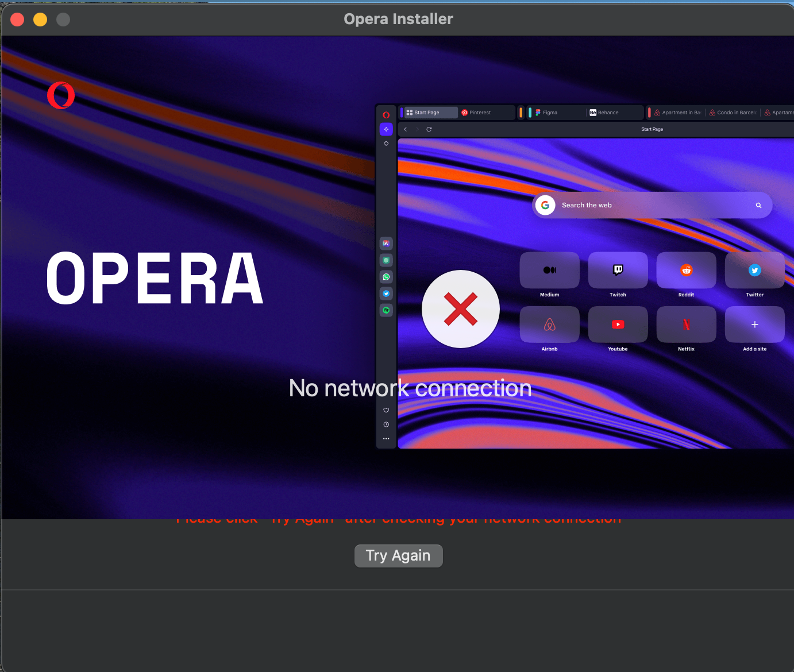Image resolution: width=794 pixels, height=672 pixels.
Task: Click the colorful app icon above ChatGPT
Action: point(386,244)
